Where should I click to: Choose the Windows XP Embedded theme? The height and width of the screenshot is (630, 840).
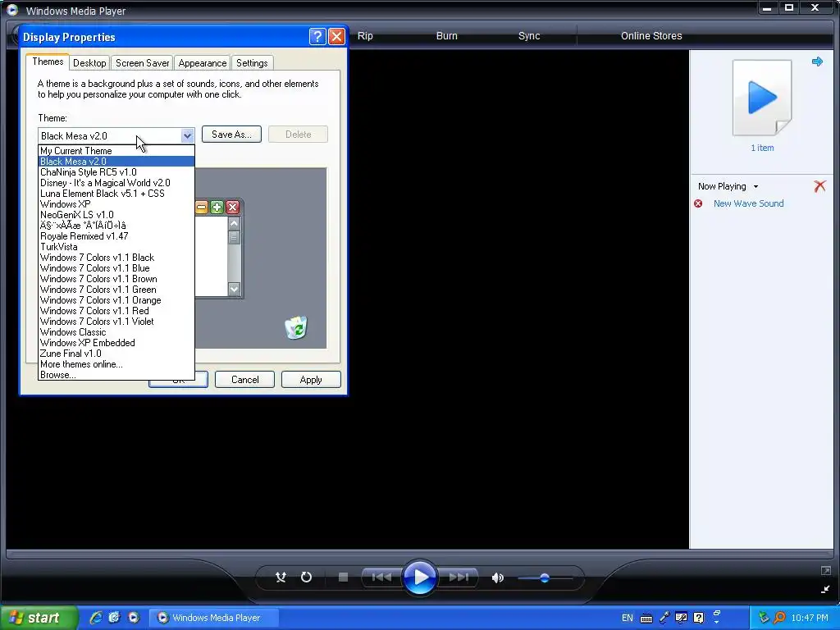(x=116, y=343)
